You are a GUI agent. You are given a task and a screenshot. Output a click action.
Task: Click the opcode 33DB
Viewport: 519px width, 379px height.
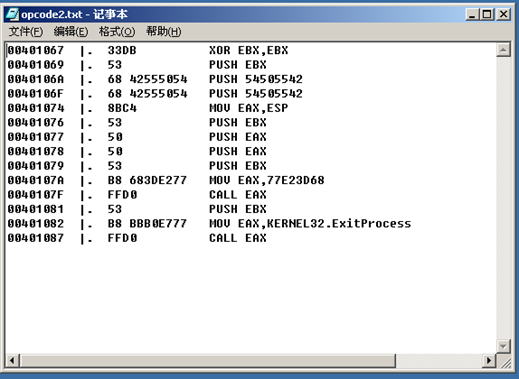pos(122,50)
